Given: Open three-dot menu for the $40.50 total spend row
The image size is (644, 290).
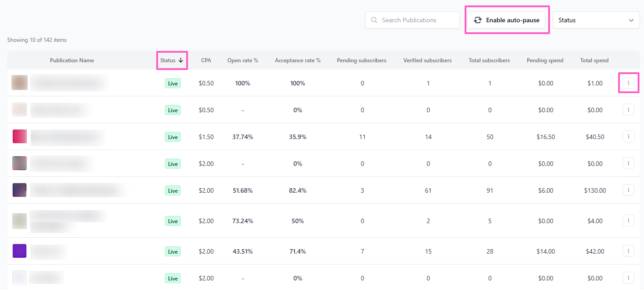Looking at the screenshot, I should tap(628, 136).
